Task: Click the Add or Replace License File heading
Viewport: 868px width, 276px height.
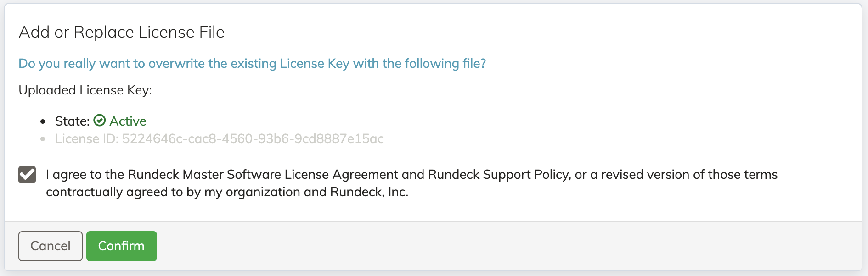Action: pos(121,32)
